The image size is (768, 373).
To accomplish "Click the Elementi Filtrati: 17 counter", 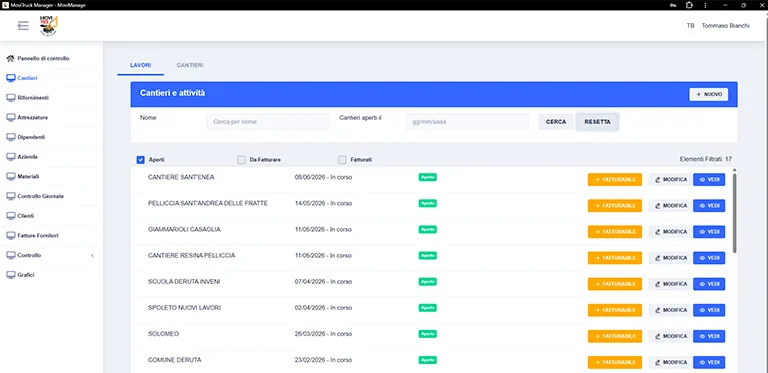I will click(x=706, y=159).
